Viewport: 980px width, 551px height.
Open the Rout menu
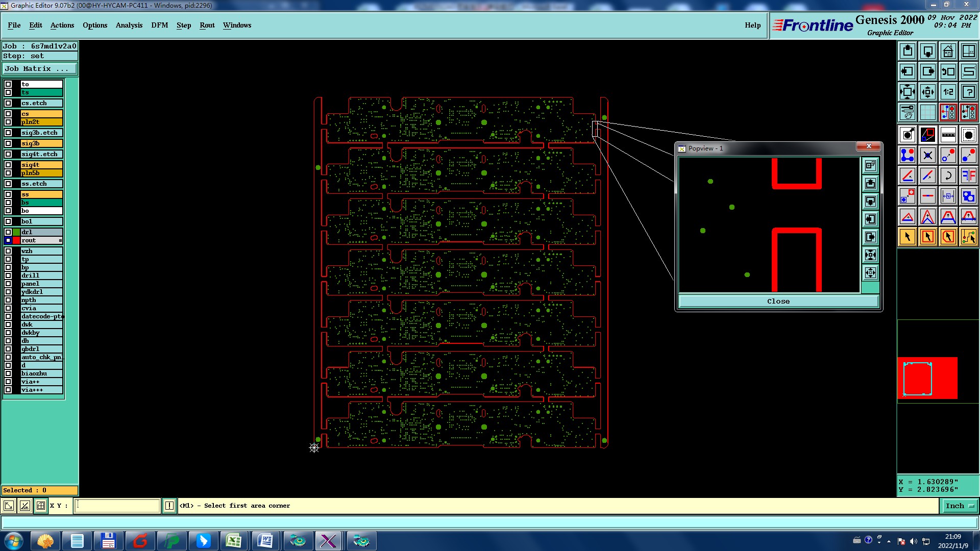click(207, 25)
